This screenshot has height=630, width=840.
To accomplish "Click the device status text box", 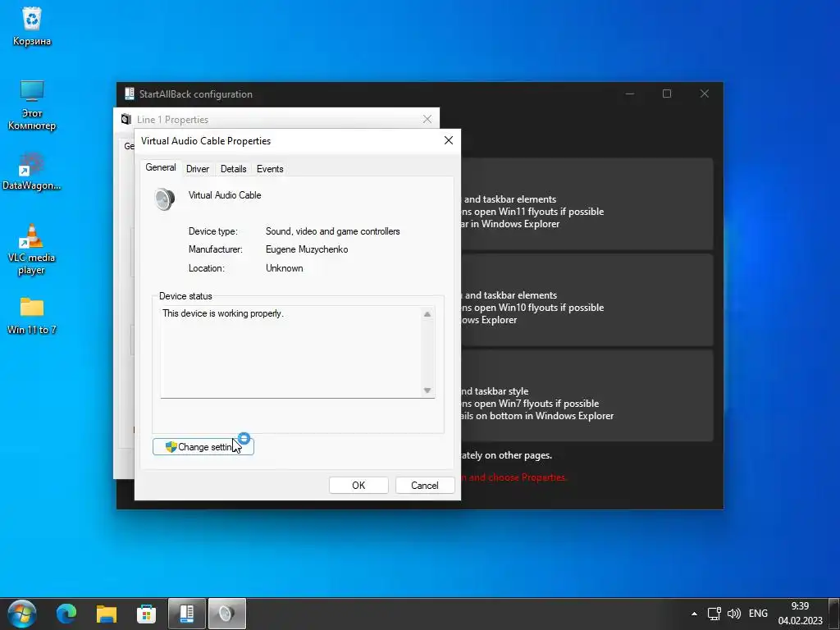I will [x=297, y=352].
